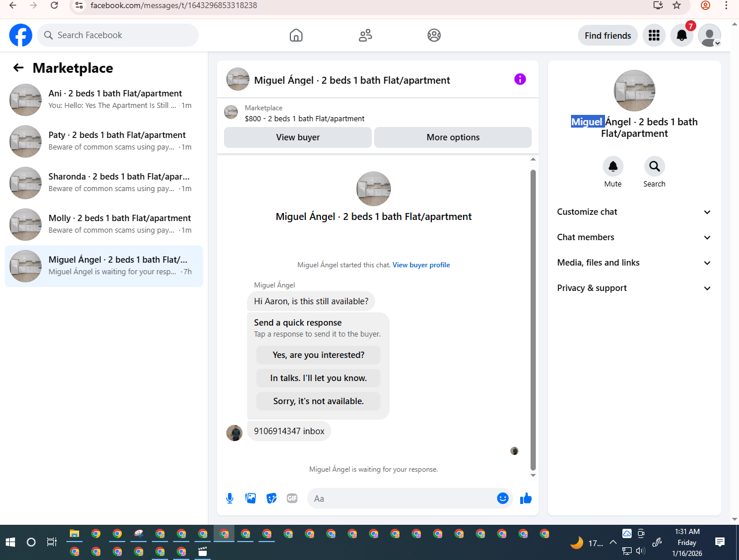
Task: Send a thumbs-up like
Action: click(525, 498)
